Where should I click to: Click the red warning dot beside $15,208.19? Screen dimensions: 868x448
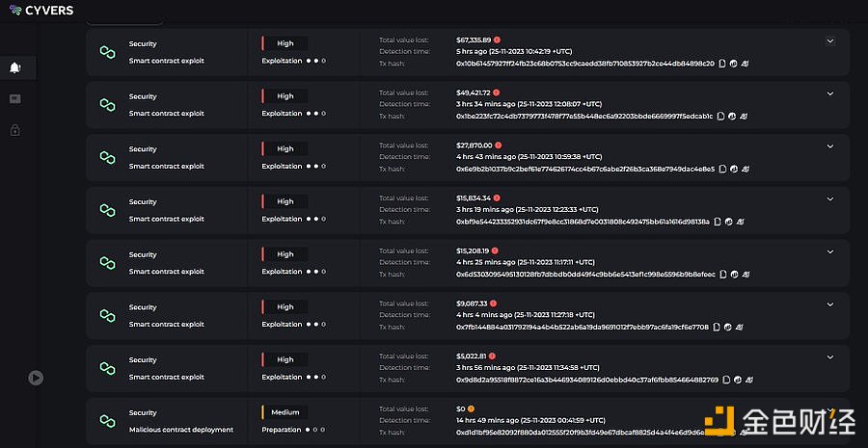[495, 250]
